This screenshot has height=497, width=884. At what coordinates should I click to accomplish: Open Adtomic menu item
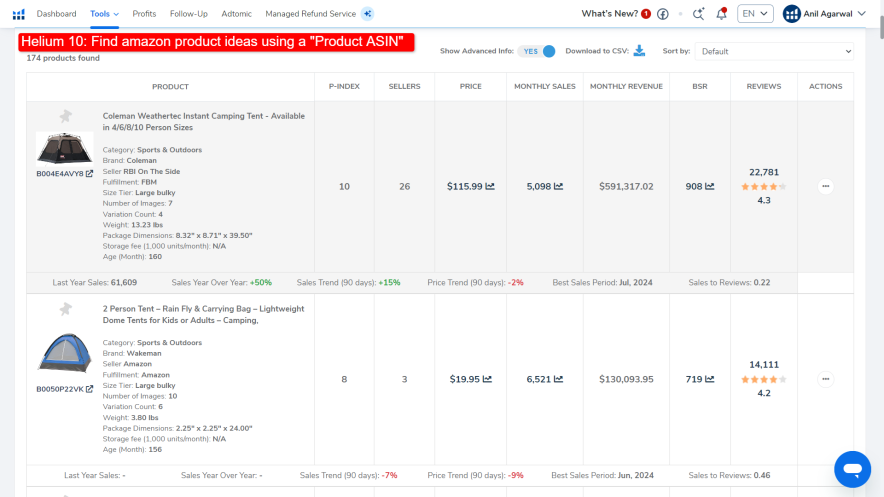click(237, 14)
